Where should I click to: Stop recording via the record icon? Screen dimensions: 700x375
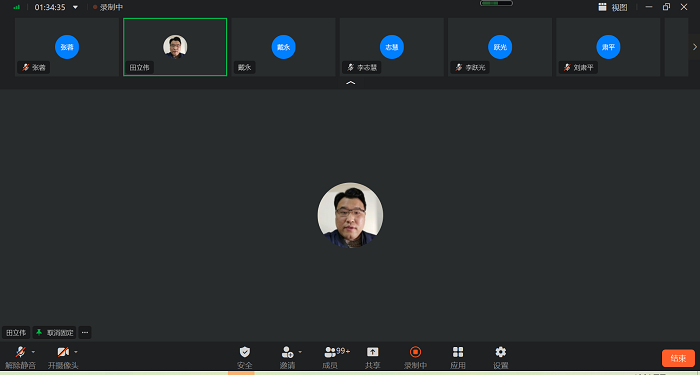[x=415, y=352]
